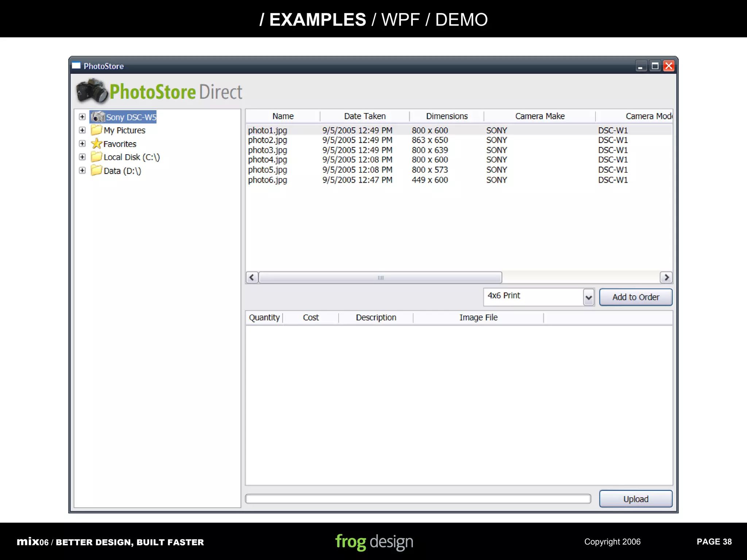Click the PhotoStore Direct camera logo
This screenshot has height=560, width=747.
tap(92, 90)
